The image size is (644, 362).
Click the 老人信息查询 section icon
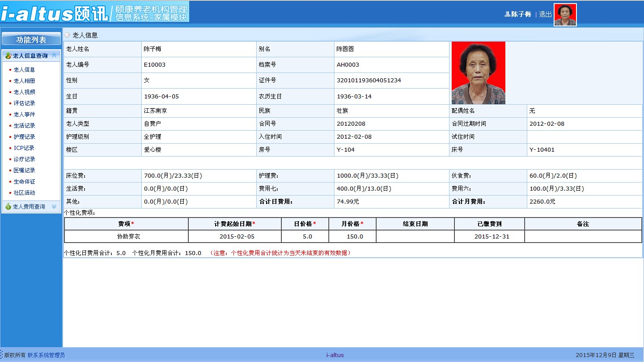click(x=8, y=56)
